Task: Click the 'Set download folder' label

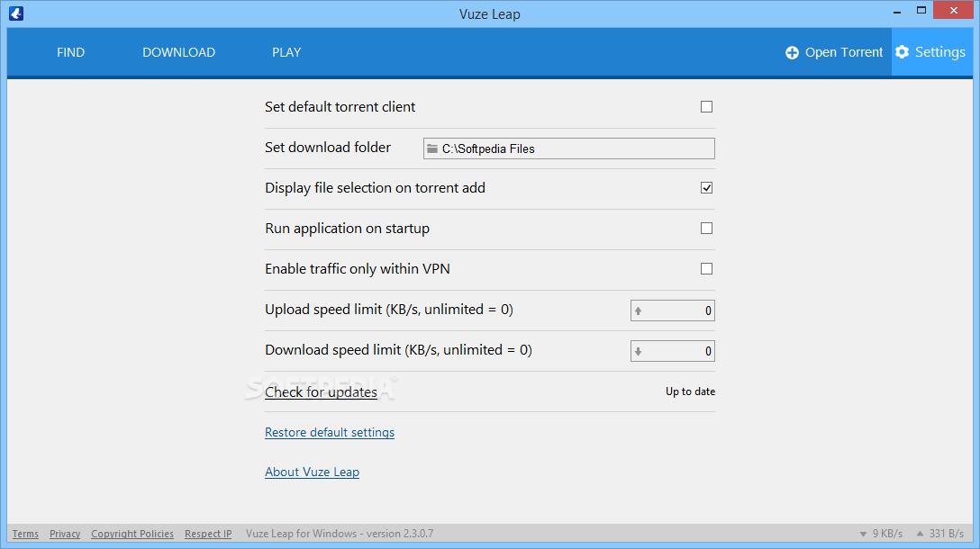Action: pos(328,148)
